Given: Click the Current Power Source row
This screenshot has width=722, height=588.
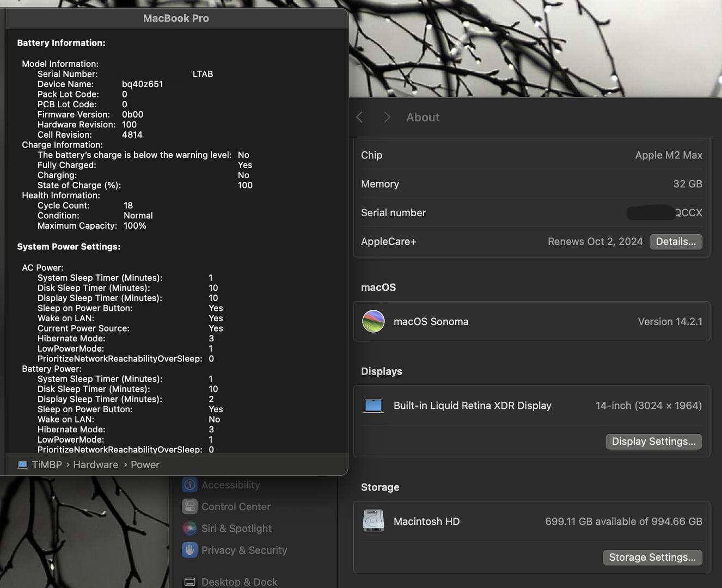Looking at the screenshot, I should coord(130,328).
